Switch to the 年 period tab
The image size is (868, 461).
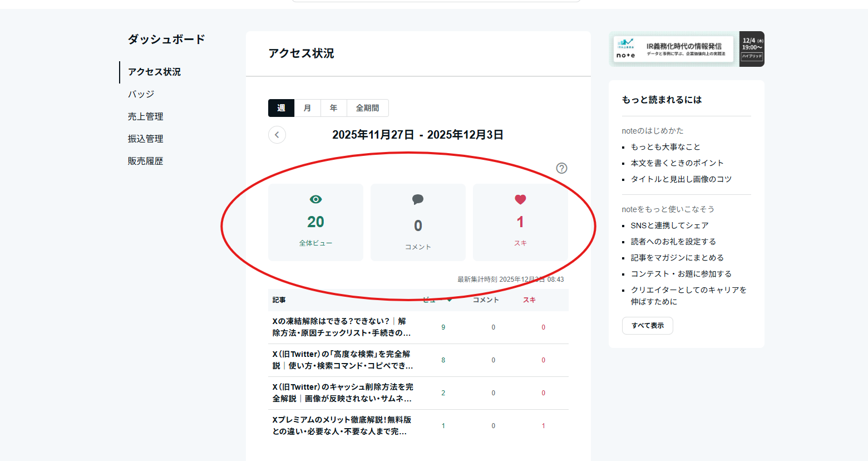click(333, 108)
